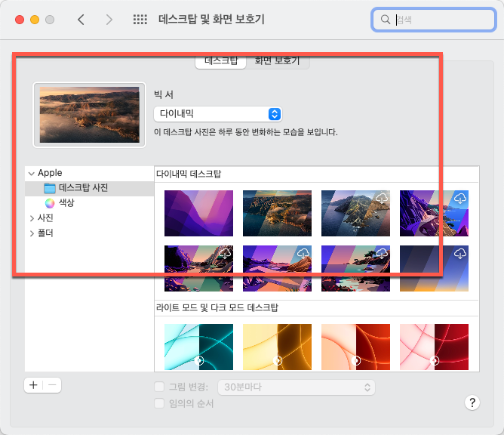This screenshot has height=435, width=504.
Task: Click the 빅 서 wallpaper name label
Action: click(x=164, y=94)
